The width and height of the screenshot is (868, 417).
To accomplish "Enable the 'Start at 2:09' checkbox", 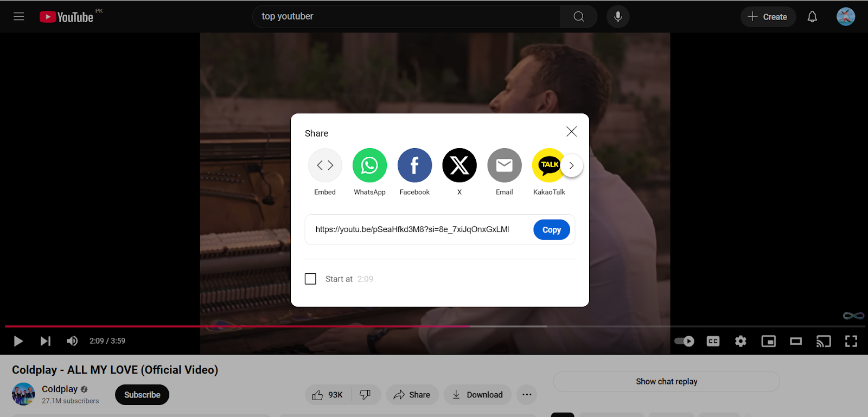I will 310,279.
